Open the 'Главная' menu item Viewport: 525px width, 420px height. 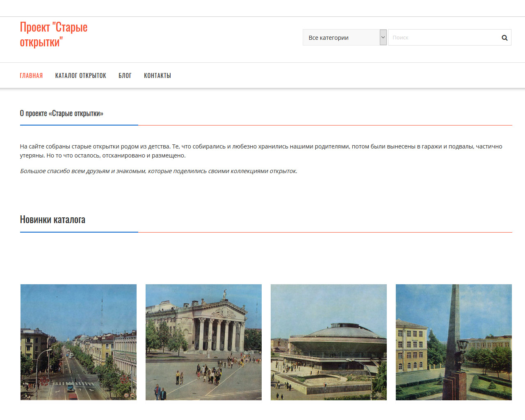click(x=31, y=75)
